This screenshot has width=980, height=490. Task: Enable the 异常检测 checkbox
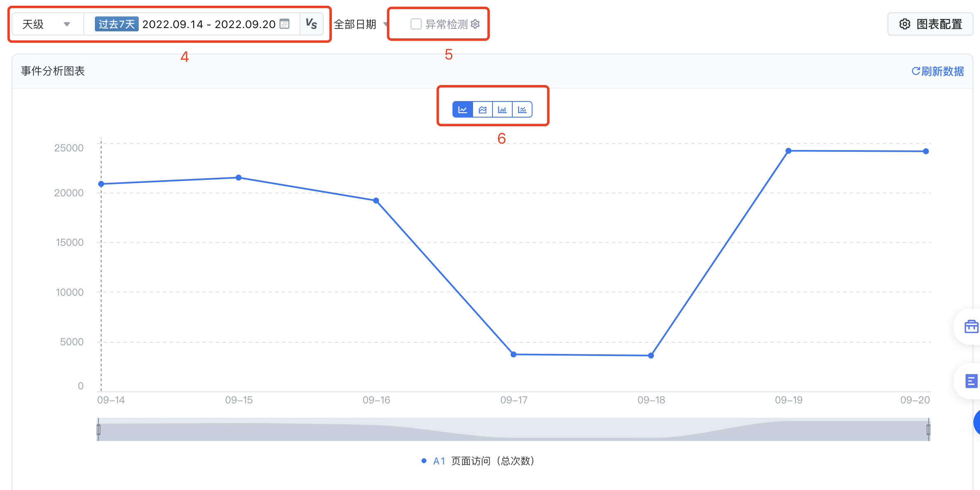(x=416, y=24)
